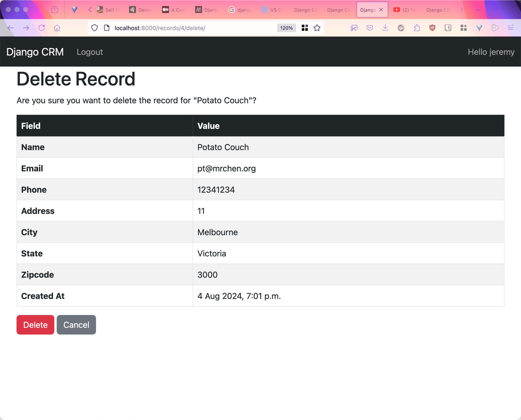Click the browser home icon

pos(57,28)
